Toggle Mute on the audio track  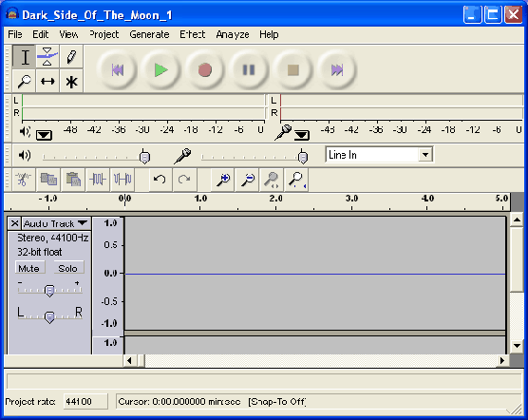tap(29, 268)
